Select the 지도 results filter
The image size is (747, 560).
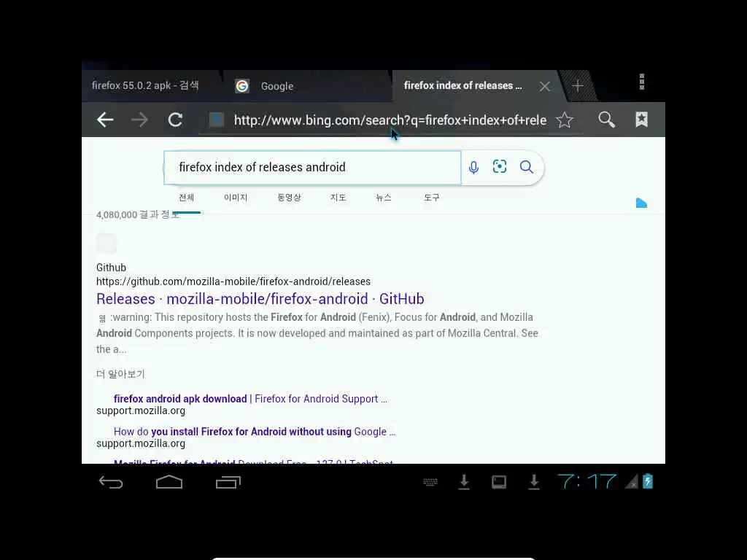coord(338,198)
